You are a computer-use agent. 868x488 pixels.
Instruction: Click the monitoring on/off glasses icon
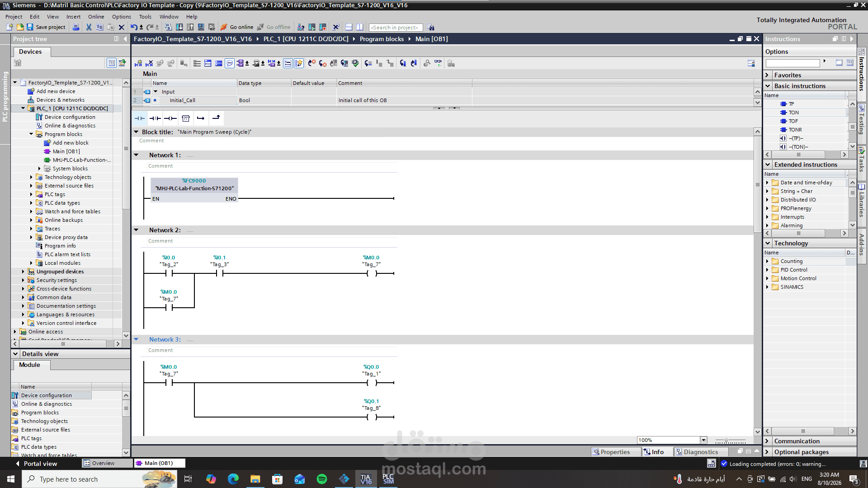click(x=438, y=63)
